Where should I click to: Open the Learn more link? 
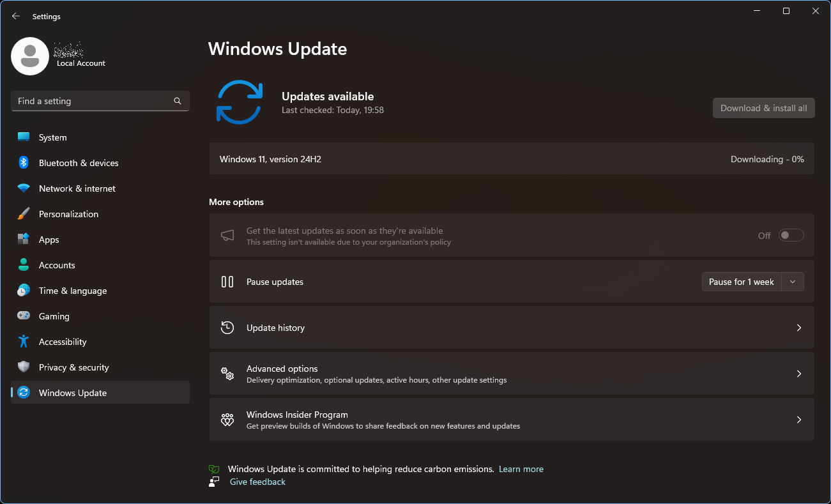[521, 469]
